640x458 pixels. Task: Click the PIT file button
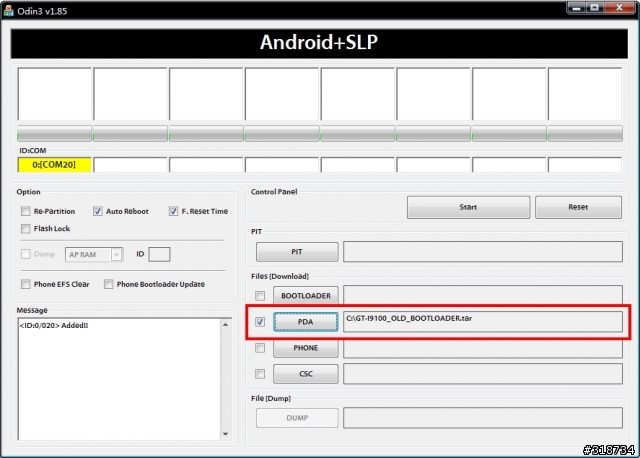pos(297,251)
